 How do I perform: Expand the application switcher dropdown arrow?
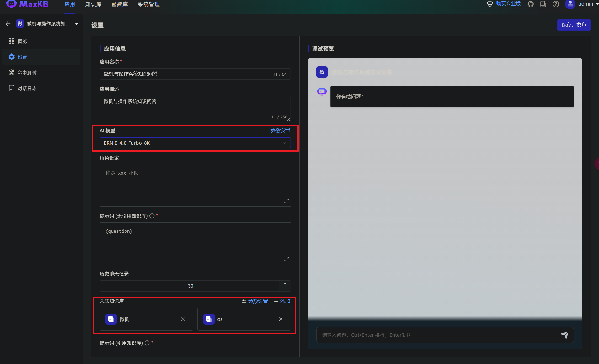pos(77,24)
